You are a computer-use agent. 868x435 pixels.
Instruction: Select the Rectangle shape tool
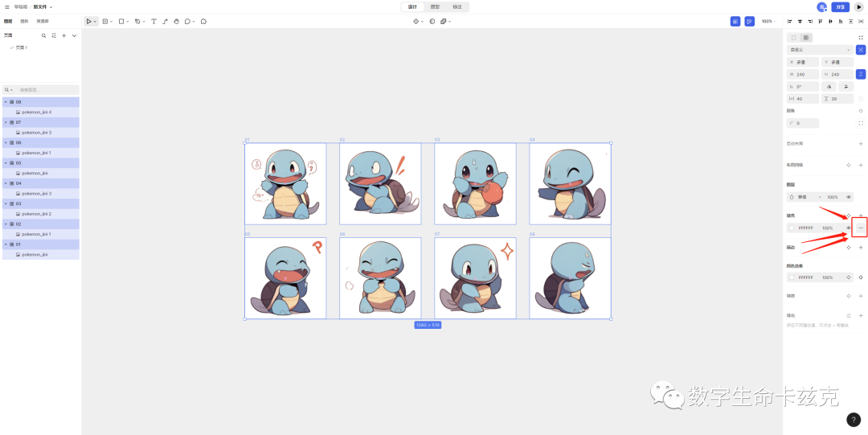pos(121,21)
